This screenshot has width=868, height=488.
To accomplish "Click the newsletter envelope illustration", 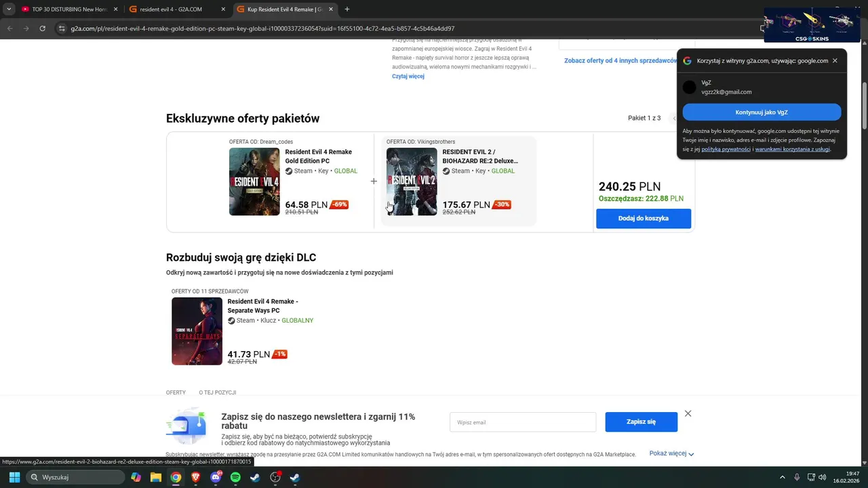I will 186,426.
